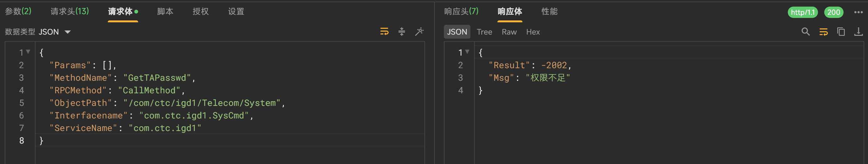
Task: Open the 数据类型 JSON dropdown
Action: (x=55, y=32)
